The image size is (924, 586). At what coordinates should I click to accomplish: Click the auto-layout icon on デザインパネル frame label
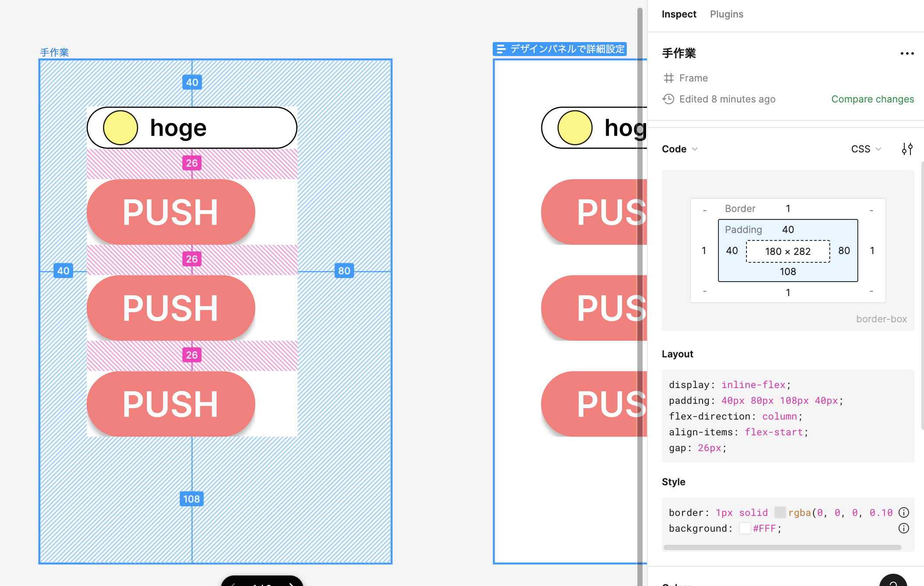(x=501, y=49)
